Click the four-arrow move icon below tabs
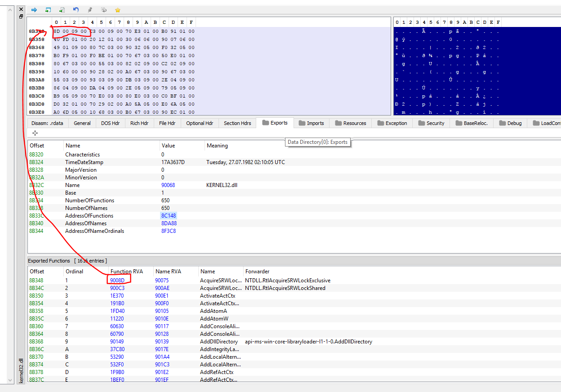This screenshot has height=392, width=561. pos(35,133)
